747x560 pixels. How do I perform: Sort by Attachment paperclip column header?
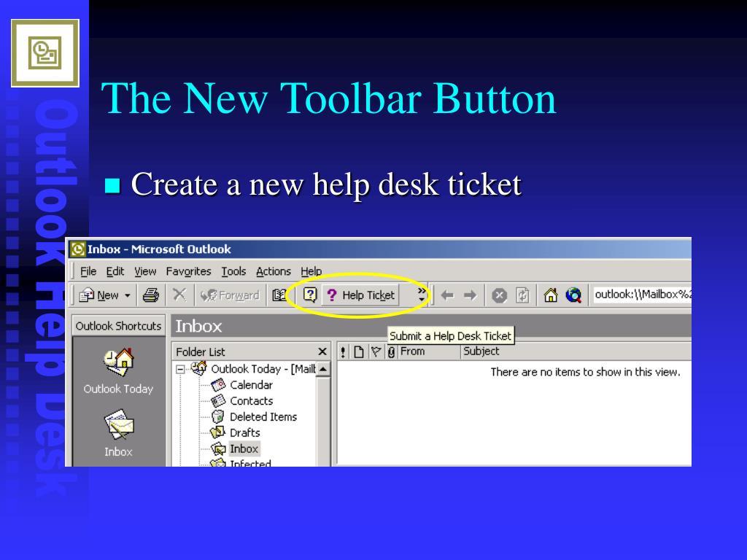[x=392, y=352]
